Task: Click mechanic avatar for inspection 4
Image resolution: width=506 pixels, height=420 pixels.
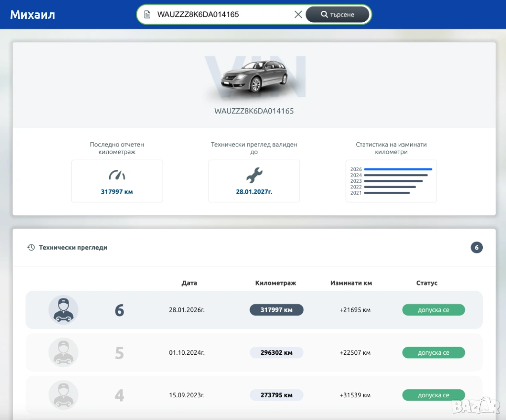Action: pos(63,395)
